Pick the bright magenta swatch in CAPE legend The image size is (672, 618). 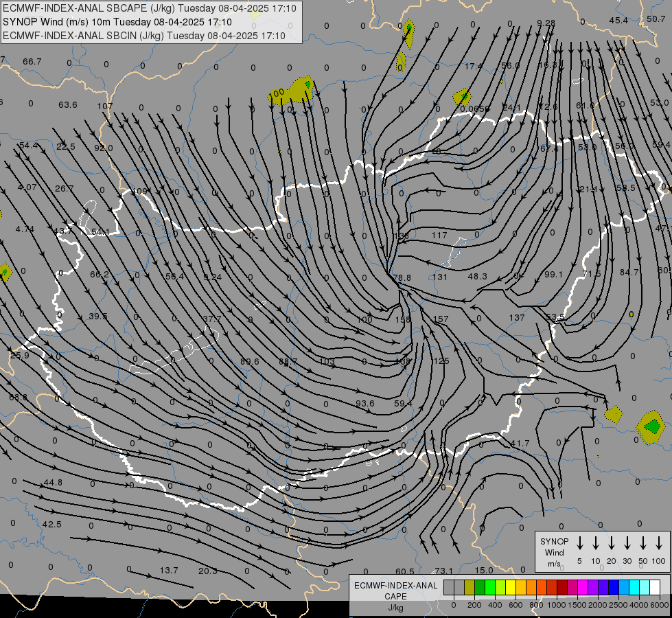pyautogui.click(x=583, y=587)
